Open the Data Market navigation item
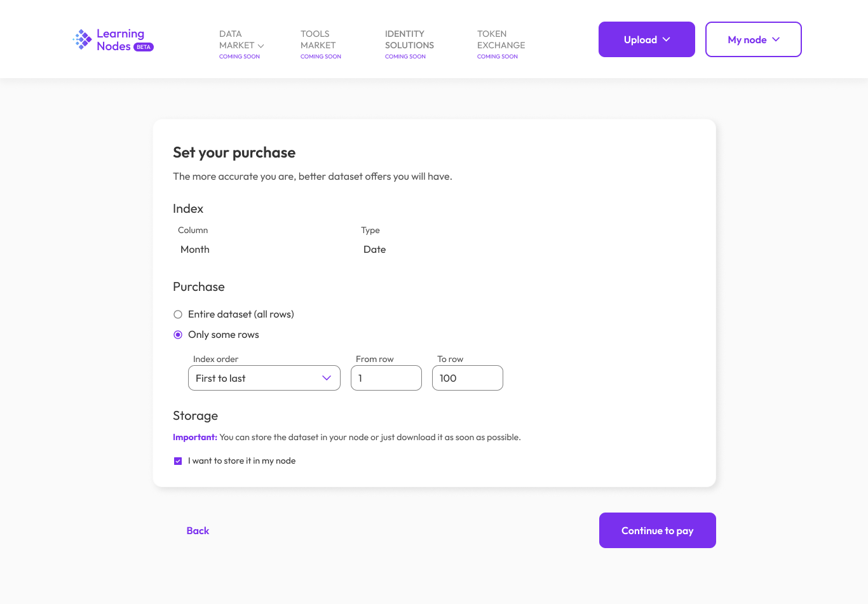This screenshot has width=868, height=604. 236,39
